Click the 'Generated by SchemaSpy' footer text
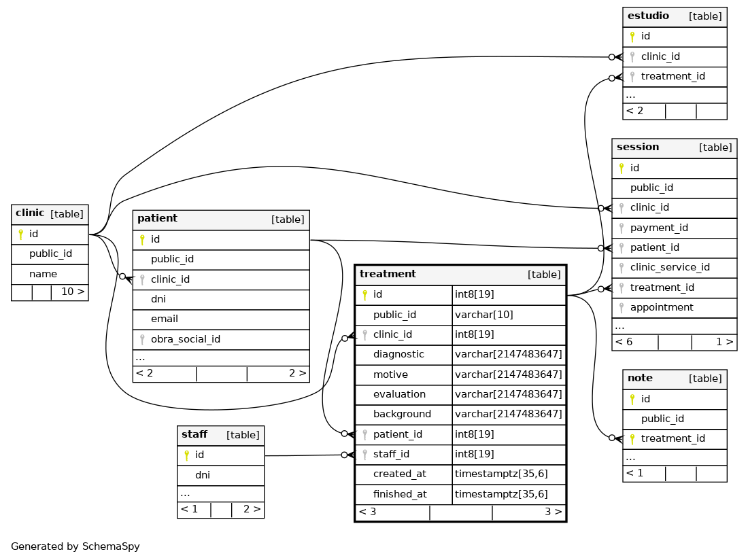 pyautogui.click(x=75, y=546)
